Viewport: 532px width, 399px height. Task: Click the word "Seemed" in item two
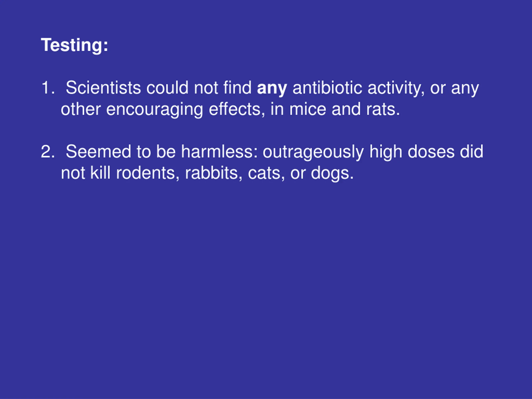[x=98, y=151]
